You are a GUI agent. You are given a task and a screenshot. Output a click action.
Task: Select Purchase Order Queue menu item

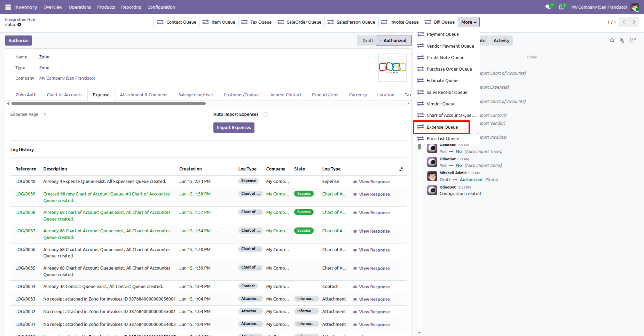[447, 69]
